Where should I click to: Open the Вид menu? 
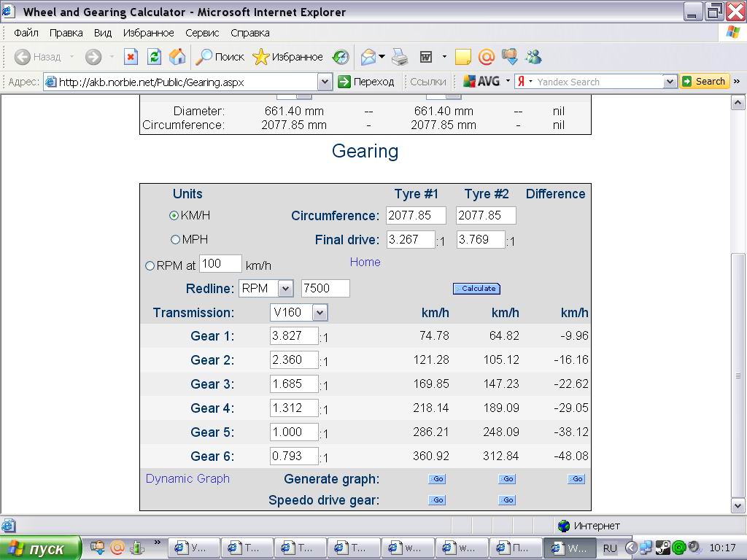pos(103,33)
